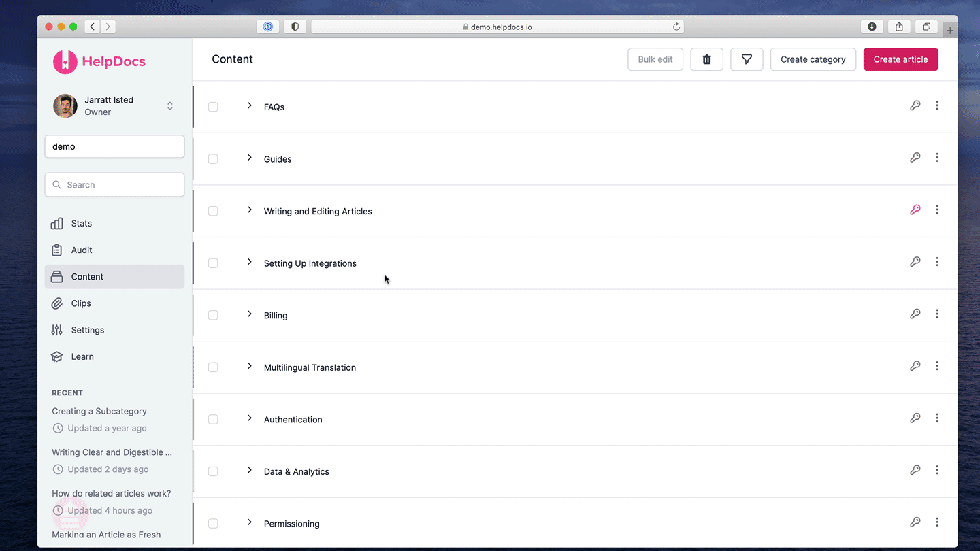Open the Authentication row three-dot menu

pos(937,418)
